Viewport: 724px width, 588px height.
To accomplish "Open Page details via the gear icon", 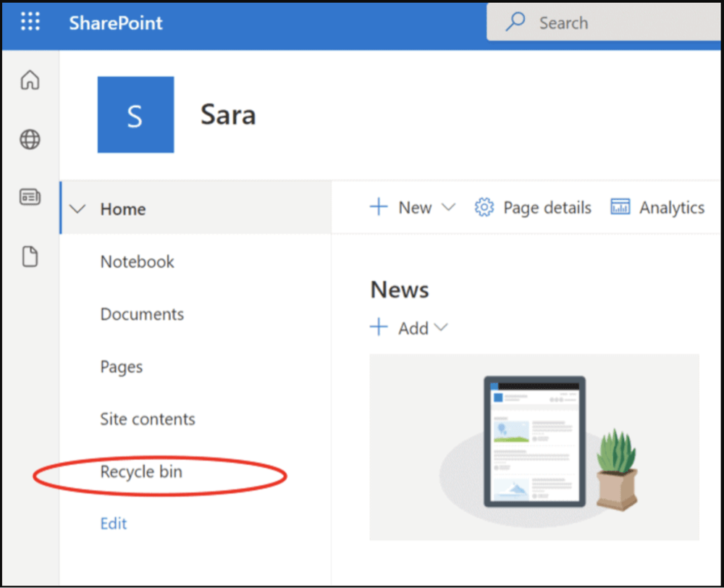I will coord(484,207).
